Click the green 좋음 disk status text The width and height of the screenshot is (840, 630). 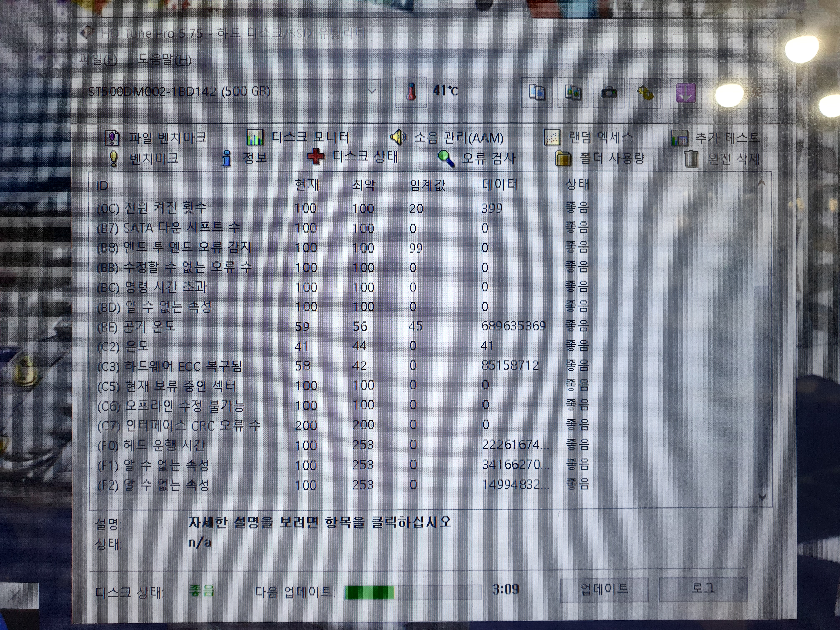point(202,590)
